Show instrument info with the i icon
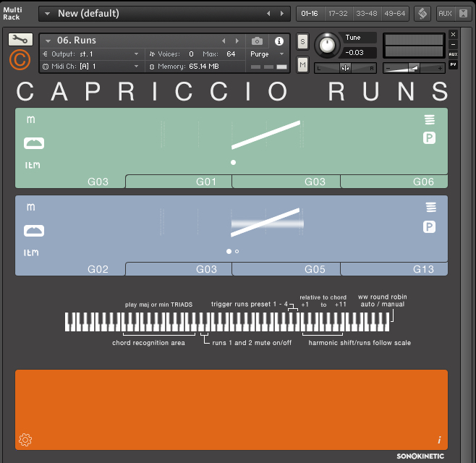The image size is (476, 463). (x=279, y=41)
